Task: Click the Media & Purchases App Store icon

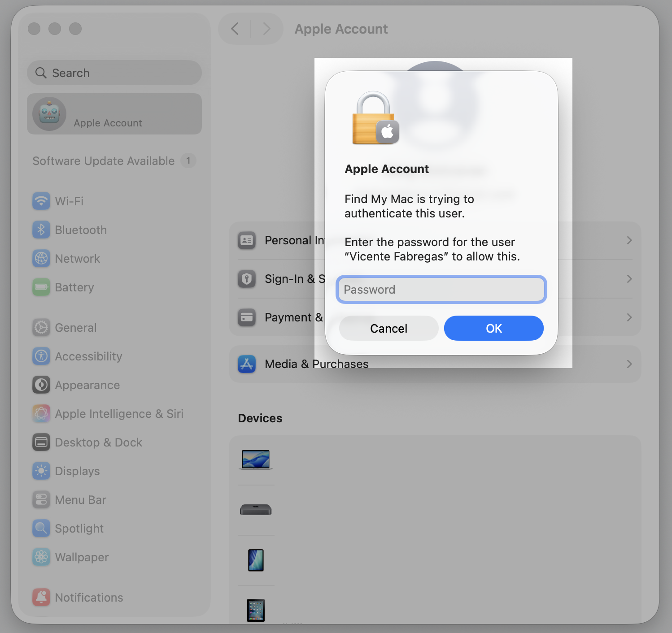Action: [247, 364]
